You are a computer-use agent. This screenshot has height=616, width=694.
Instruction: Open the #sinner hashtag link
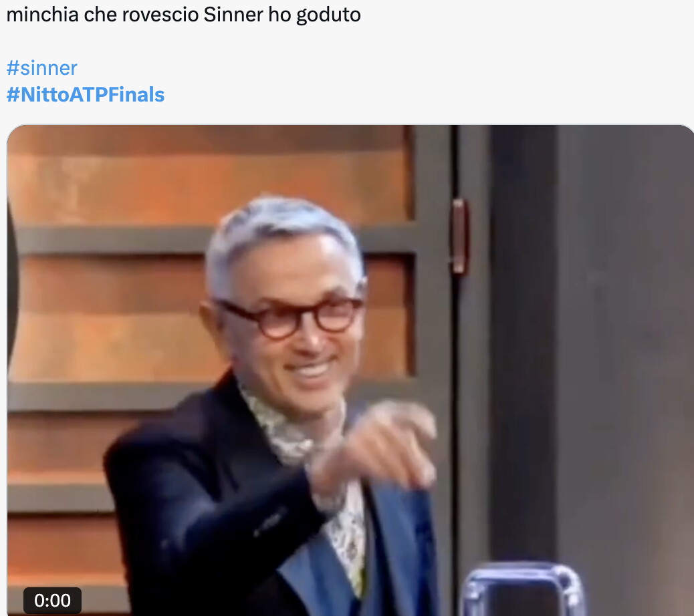click(x=41, y=68)
